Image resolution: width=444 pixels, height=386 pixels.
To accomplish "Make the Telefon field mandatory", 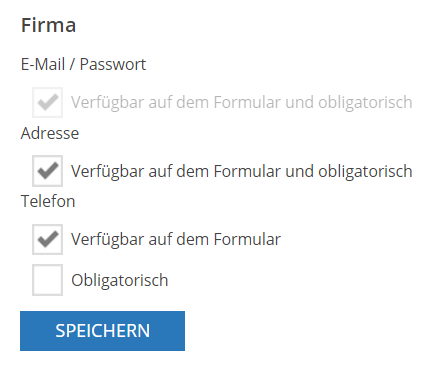I will coord(47,280).
